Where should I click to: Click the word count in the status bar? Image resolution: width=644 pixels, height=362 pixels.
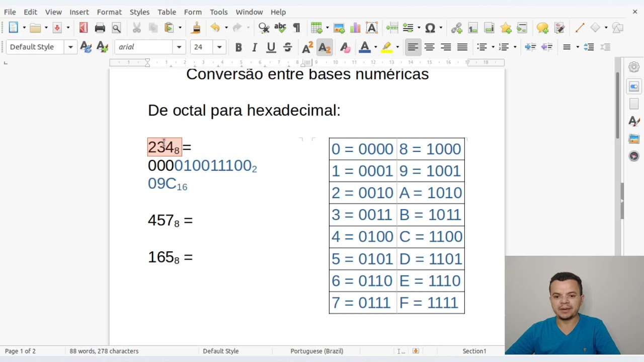click(x=104, y=351)
